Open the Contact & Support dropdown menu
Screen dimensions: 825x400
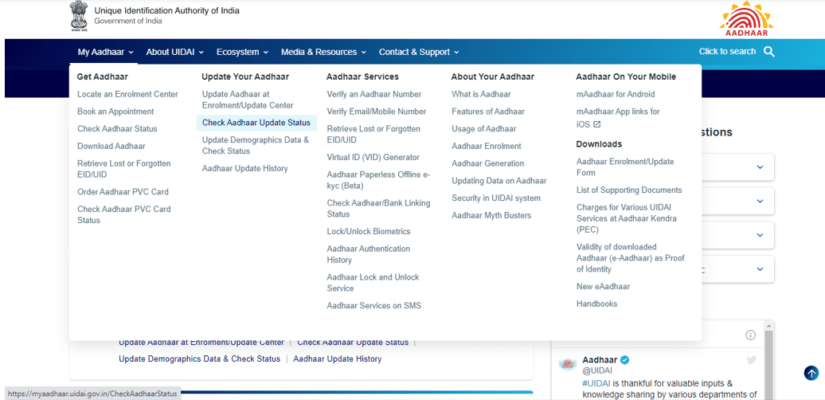coord(418,52)
